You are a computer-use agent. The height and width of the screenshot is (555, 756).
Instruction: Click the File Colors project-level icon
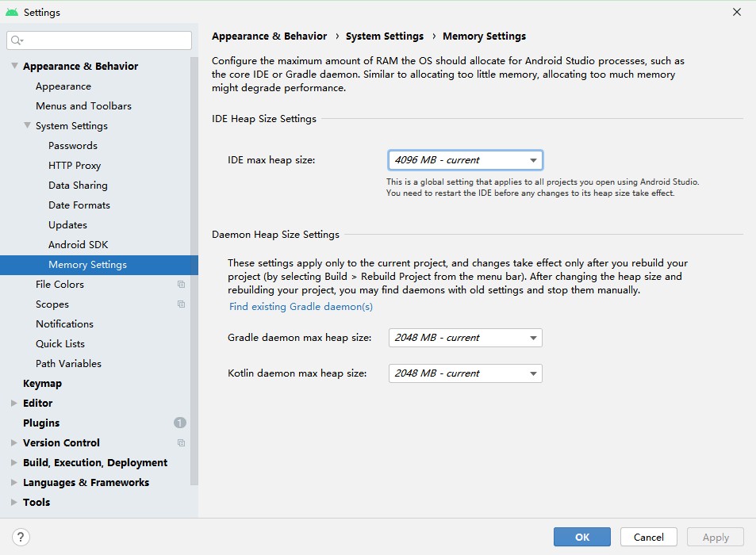[181, 285]
